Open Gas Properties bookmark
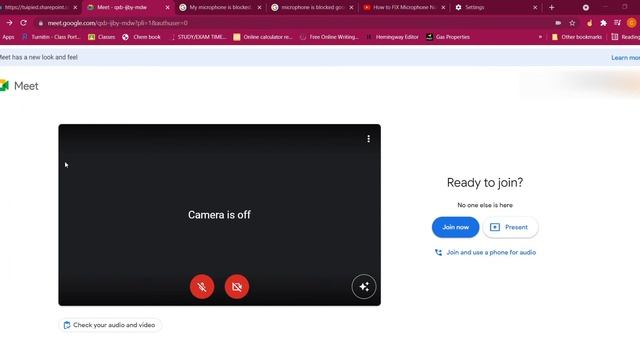The width and height of the screenshot is (640, 360). pos(448,37)
